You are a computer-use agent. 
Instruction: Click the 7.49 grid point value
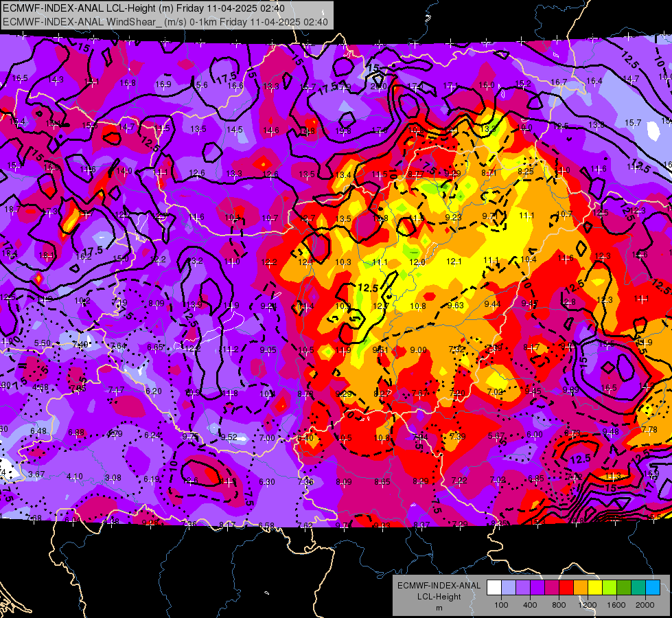(x=80, y=345)
